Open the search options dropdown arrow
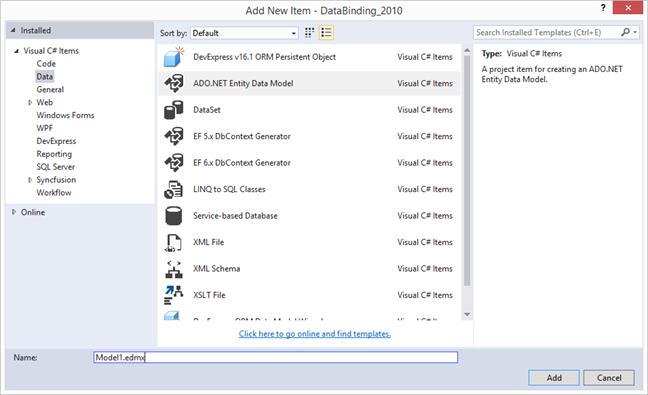 635,32
